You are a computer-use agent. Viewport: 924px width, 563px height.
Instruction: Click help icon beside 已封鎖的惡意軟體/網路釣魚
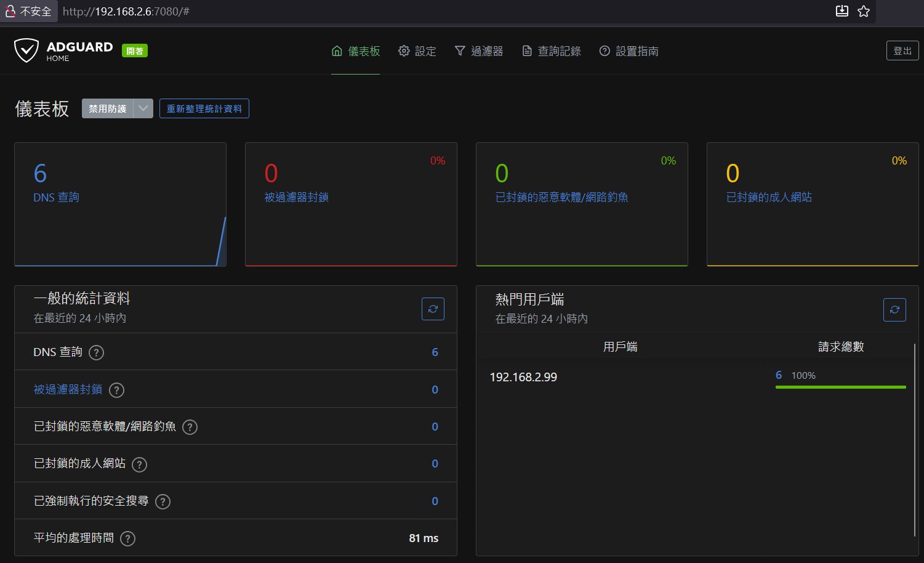(190, 427)
